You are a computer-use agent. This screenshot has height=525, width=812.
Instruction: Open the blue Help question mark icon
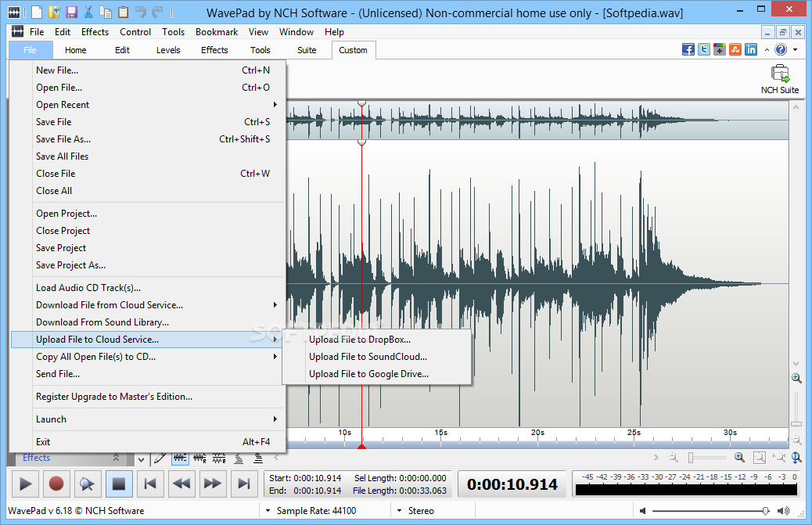[x=781, y=50]
